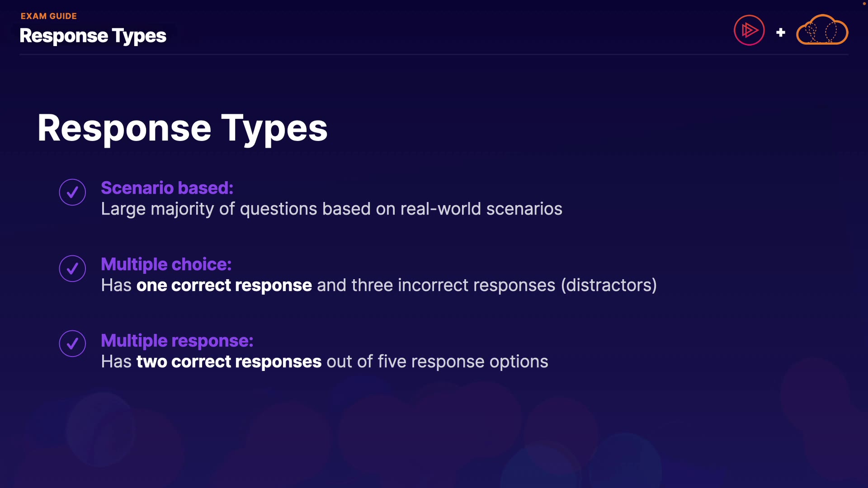This screenshot has width=868, height=488.
Task: Click the checkmark beside Scenario based
Action: (x=72, y=192)
